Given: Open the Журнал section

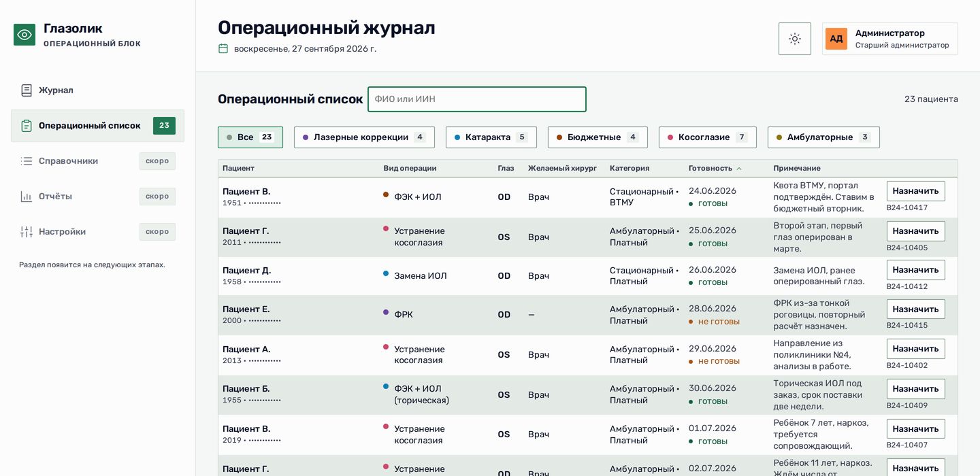Looking at the screenshot, I should click(97, 90).
